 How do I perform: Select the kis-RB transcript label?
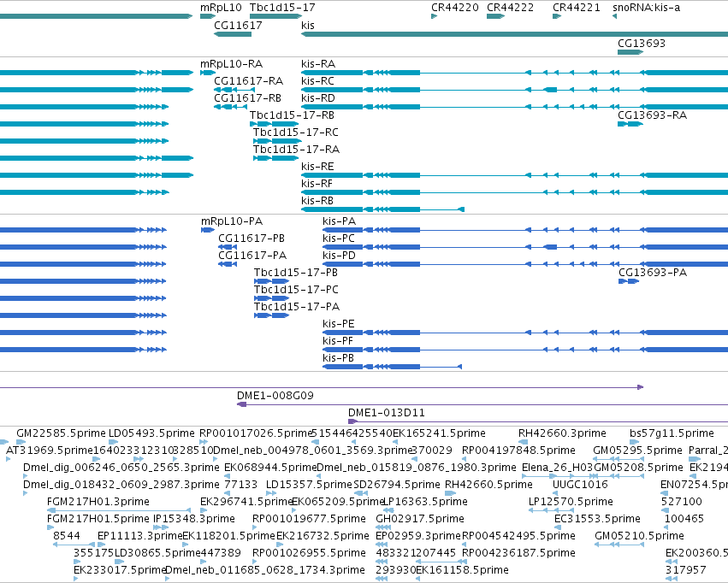317,200
